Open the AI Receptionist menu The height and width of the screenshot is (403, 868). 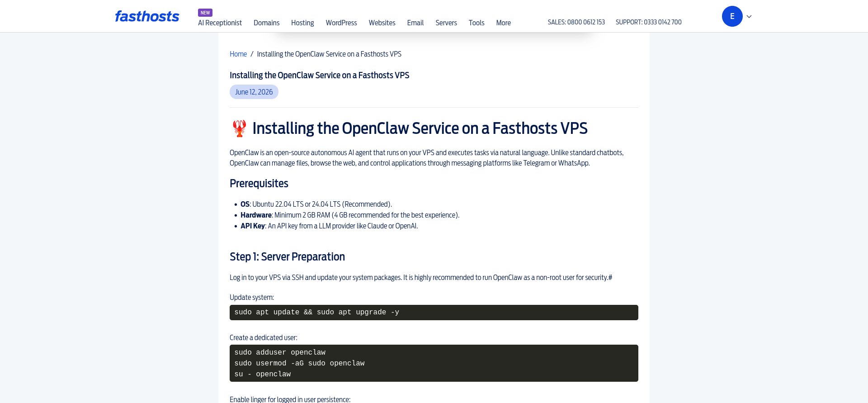pyautogui.click(x=220, y=23)
